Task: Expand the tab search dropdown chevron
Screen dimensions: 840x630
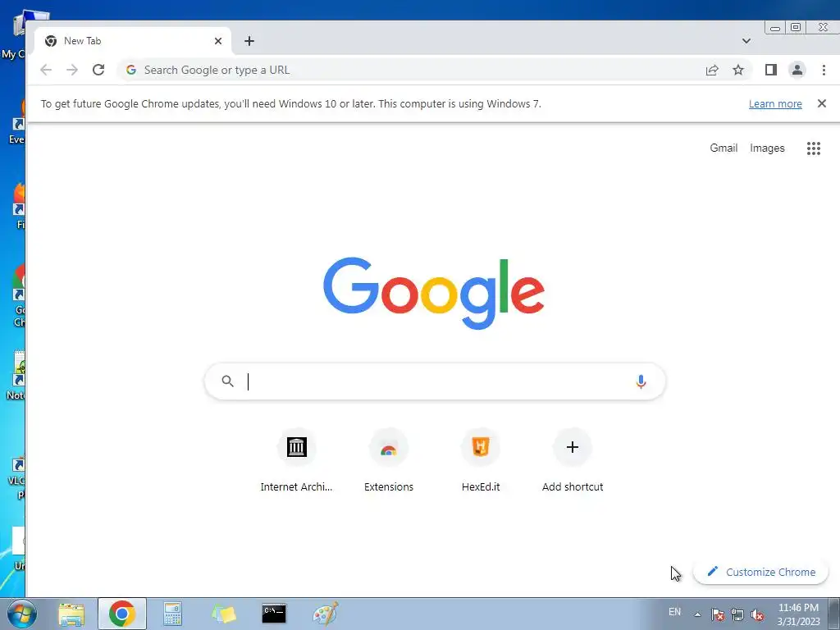Action: (746, 41)
